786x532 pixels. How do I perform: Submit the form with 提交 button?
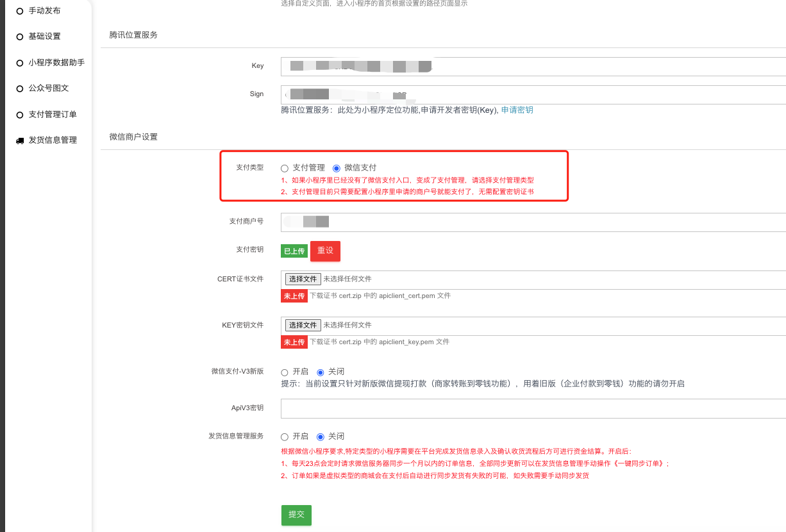[296, 515]
